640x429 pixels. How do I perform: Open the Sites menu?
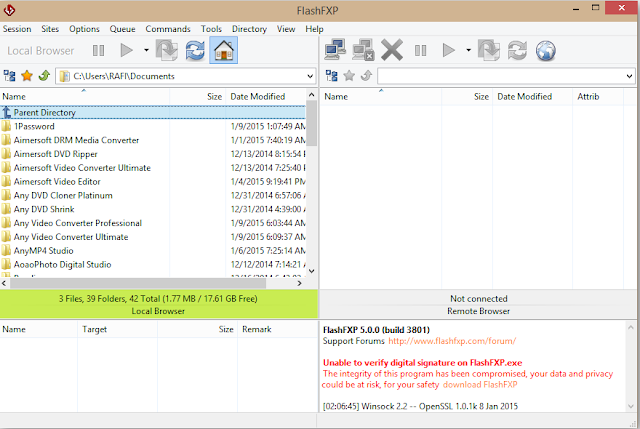[x=50, y=29]
